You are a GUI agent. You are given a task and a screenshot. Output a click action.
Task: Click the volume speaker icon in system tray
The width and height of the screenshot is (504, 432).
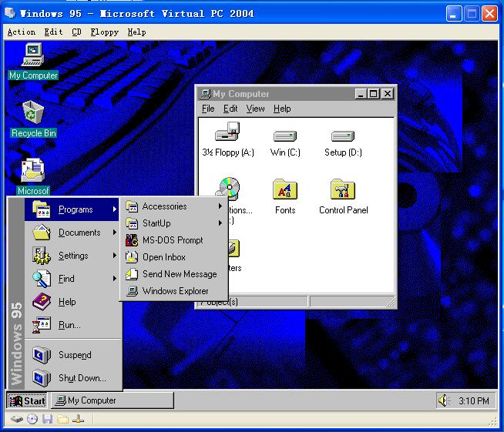point(444,400)
